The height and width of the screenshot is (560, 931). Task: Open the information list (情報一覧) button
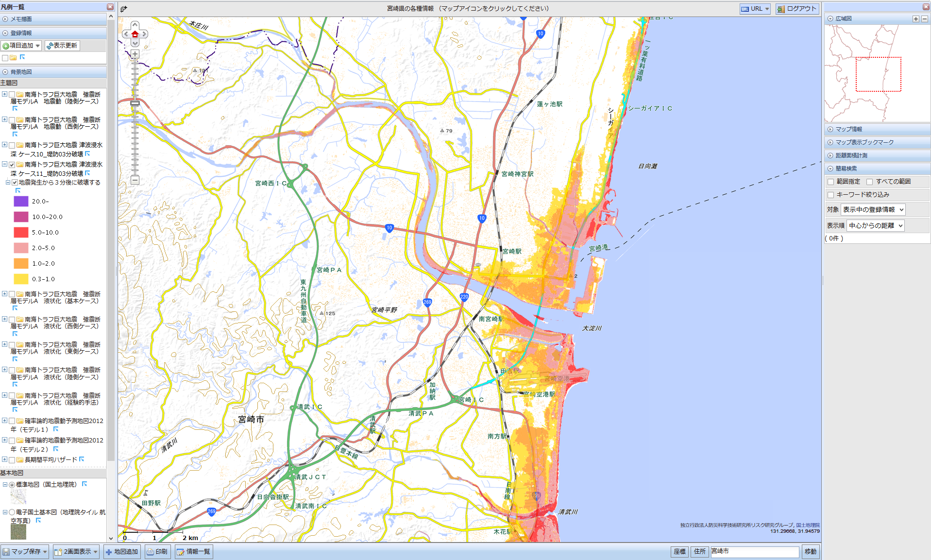193,552
